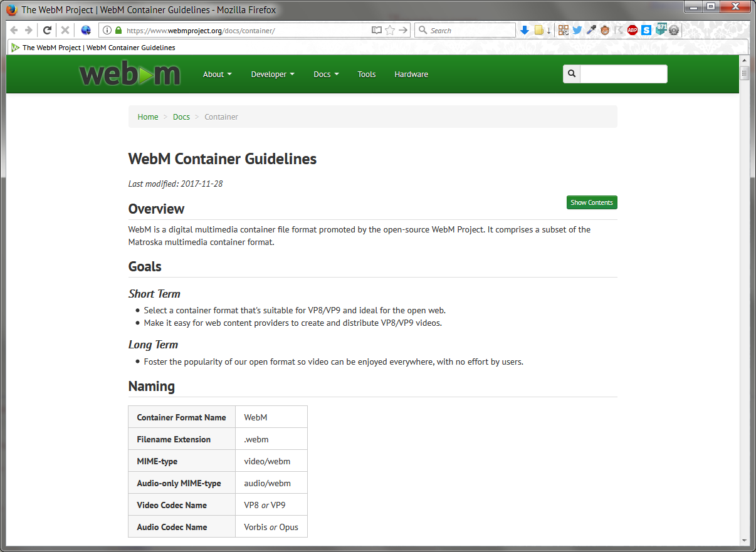The height and width of the screenshot is (552, 756).
Task: Click the vertical scrollbar thumb
Action: click(744, 73)
